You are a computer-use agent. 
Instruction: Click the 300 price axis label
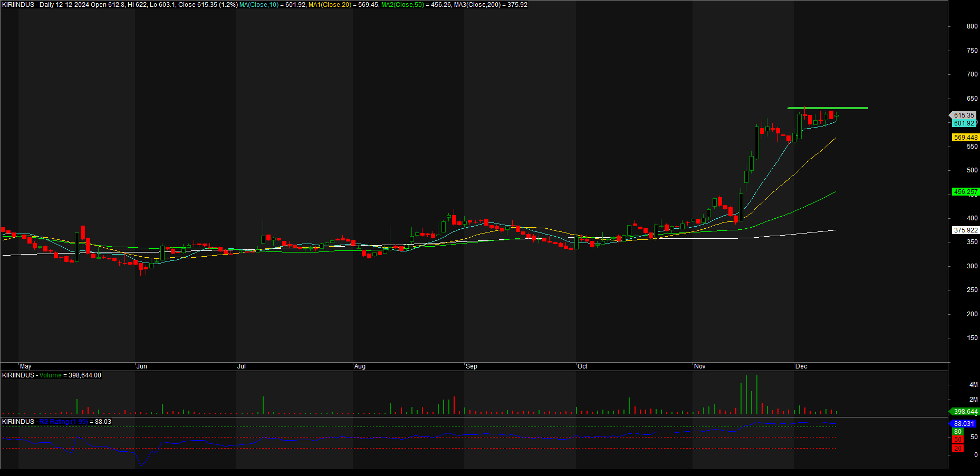(972, 266)
